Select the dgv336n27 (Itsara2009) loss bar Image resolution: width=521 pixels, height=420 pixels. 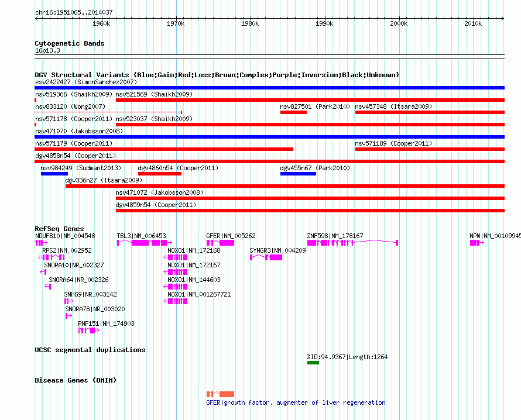point(285,186)
